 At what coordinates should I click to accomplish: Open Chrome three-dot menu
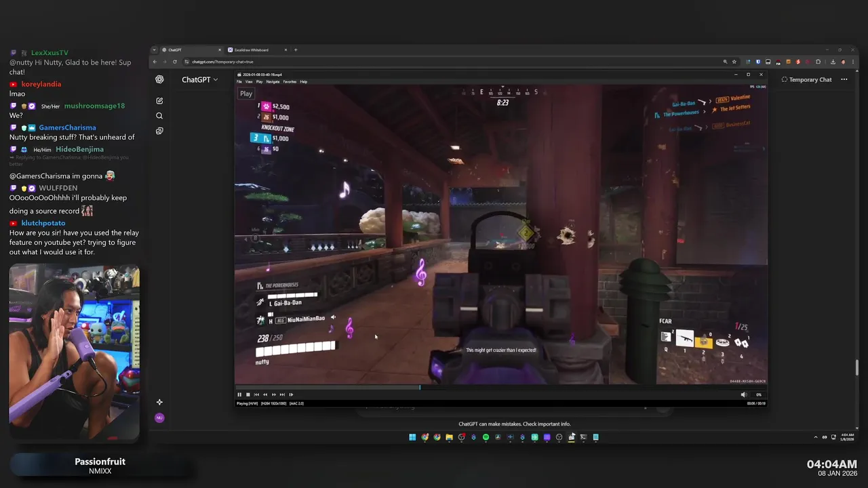pos(852,62)
